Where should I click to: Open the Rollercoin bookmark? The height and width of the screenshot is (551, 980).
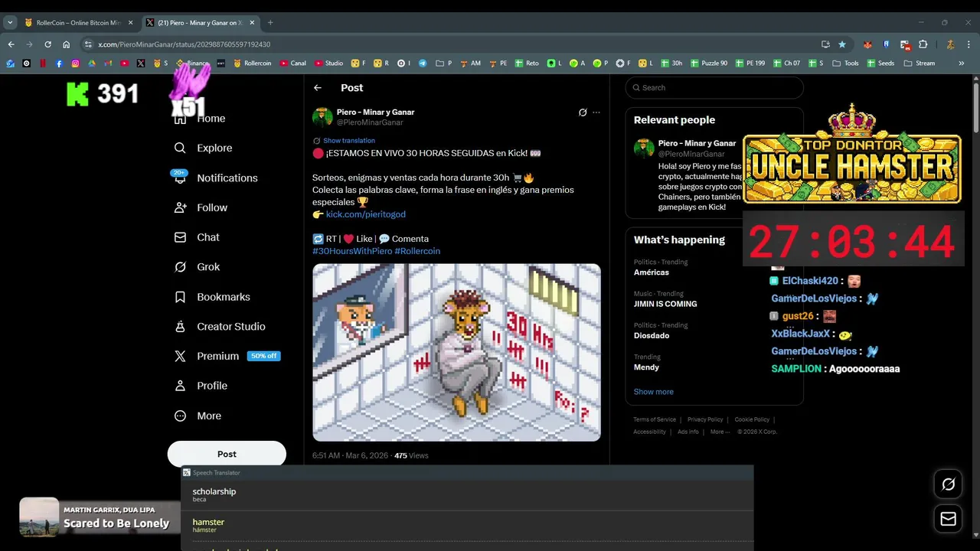[253, 64]
